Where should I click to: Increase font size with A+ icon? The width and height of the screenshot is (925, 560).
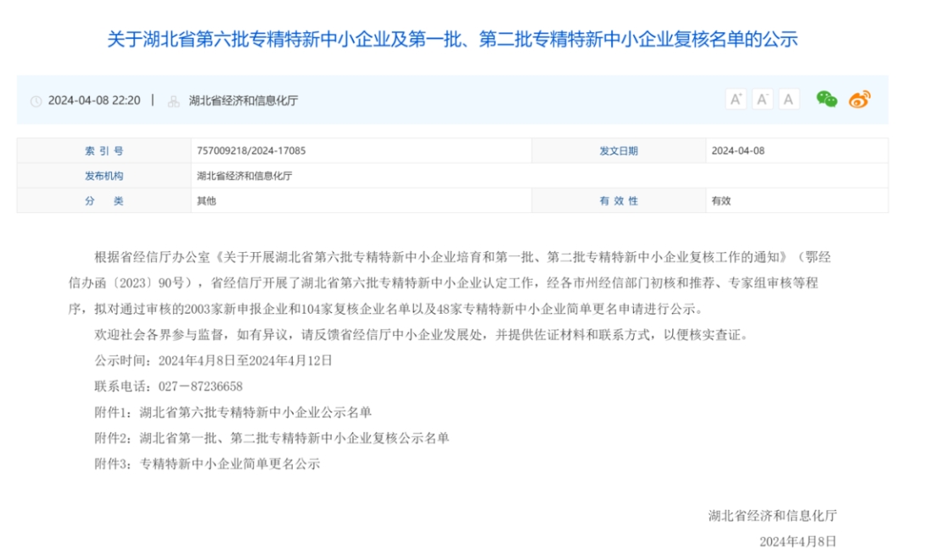tap(736, 99)
